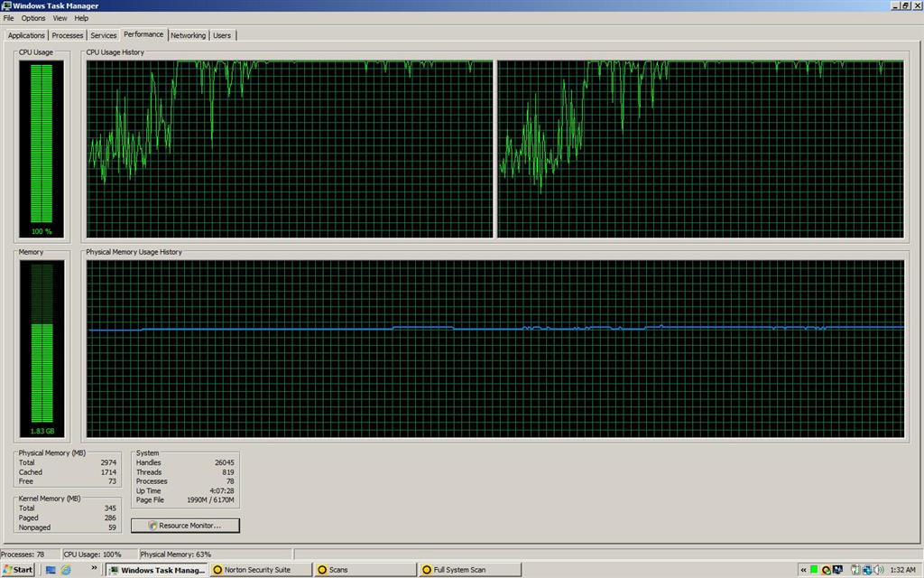
Task: Expand quick launch overflow chevron
Action: [x=94, y=568]
